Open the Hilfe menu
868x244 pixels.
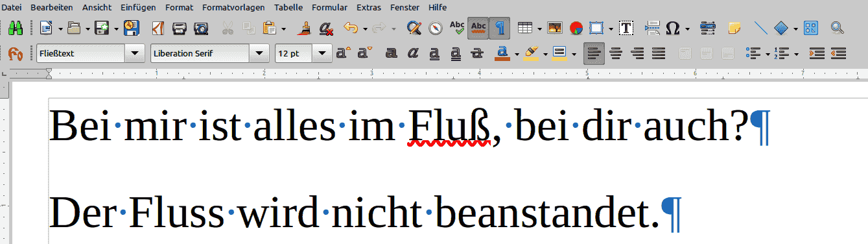pyautogui.click(x=438, y=7)
